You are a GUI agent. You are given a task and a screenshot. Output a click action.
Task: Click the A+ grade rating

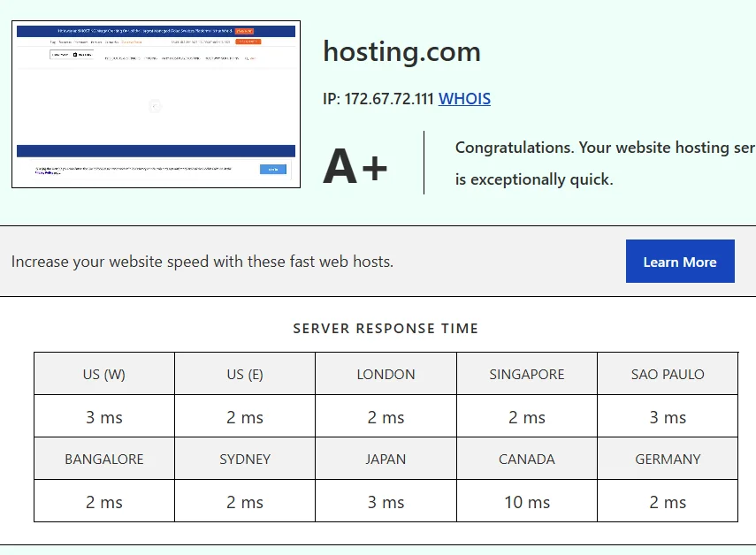pos(355,166)
